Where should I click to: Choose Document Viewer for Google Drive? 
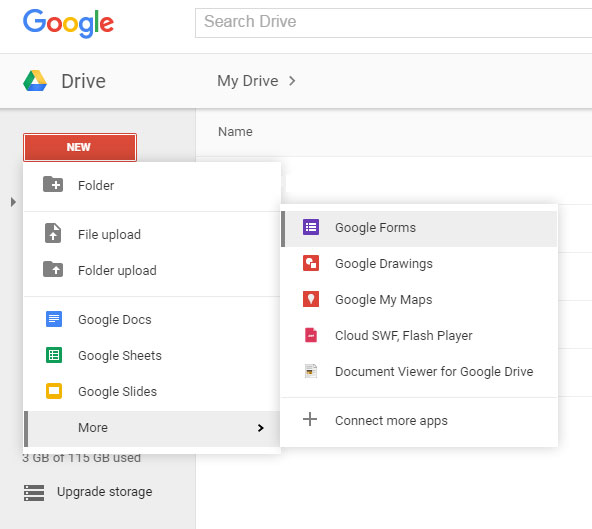tap(419, 372)
